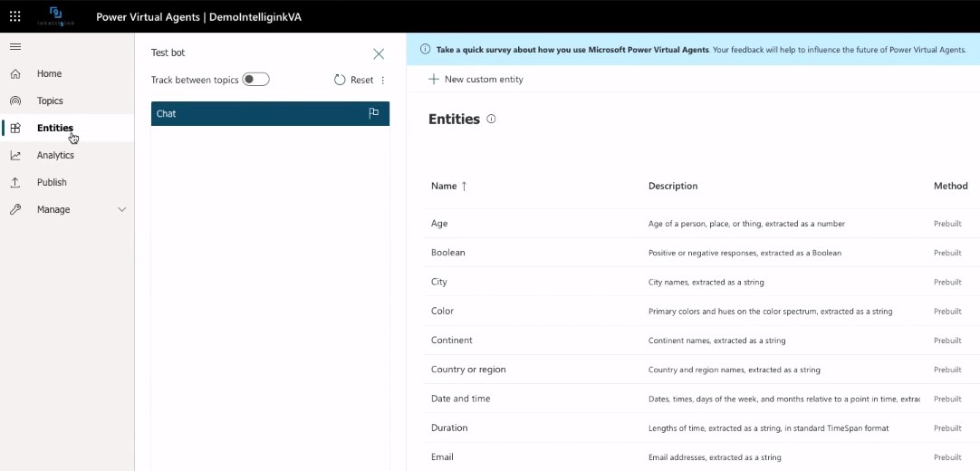Viewport: 980px width, 471px height.
Task: Click Prebuilt in the Email row
Action: (x=947, y=457)
